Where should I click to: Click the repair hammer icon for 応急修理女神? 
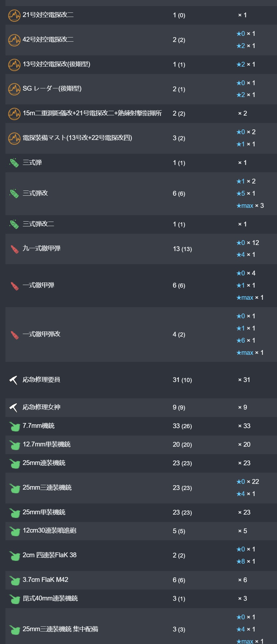pos(13,408)
